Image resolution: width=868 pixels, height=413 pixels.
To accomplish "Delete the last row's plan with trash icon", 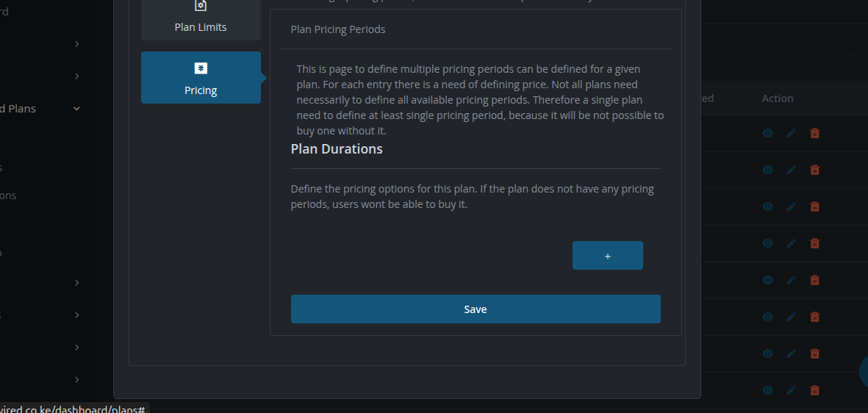I will coord(815,390).
